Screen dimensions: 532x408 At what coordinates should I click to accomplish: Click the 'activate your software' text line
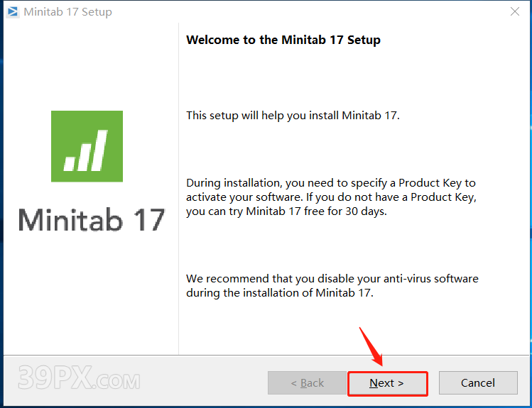click(x=331, y=197)
